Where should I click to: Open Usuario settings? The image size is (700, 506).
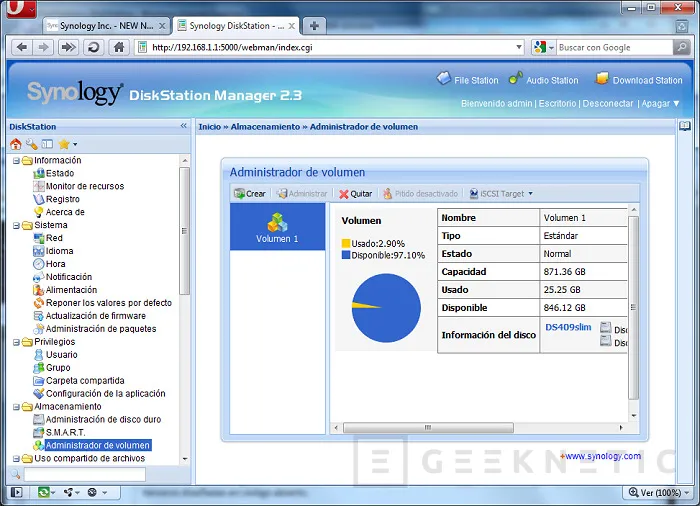coord(62,355)
